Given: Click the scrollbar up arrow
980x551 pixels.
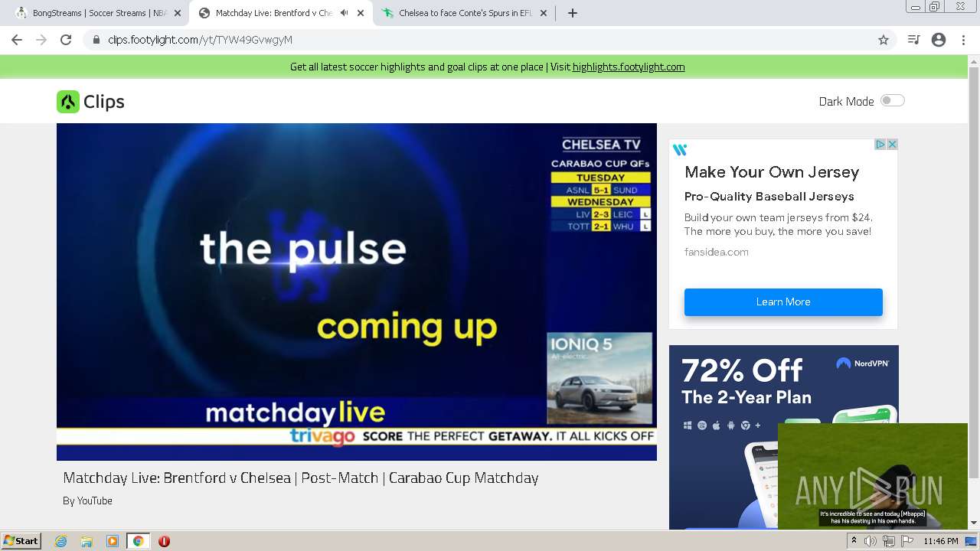Looking at the screenshot, I should pos(974,60).
